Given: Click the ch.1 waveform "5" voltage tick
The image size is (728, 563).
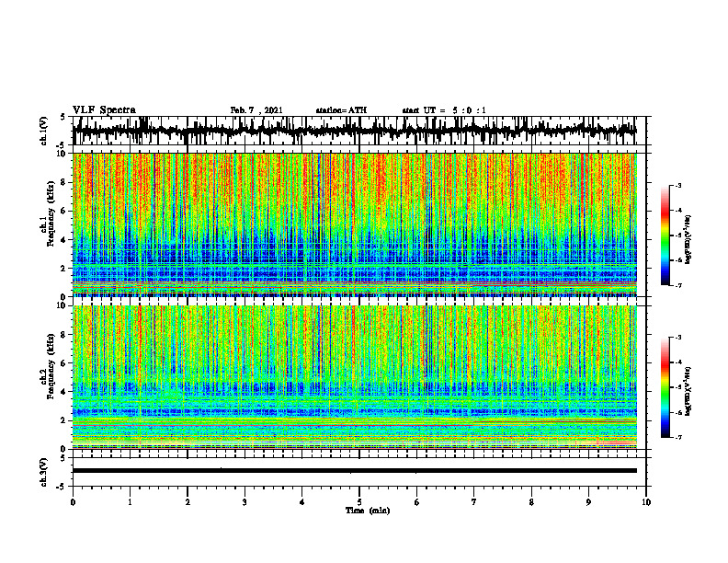Looking at the screenshot, I should coord(63,117).
